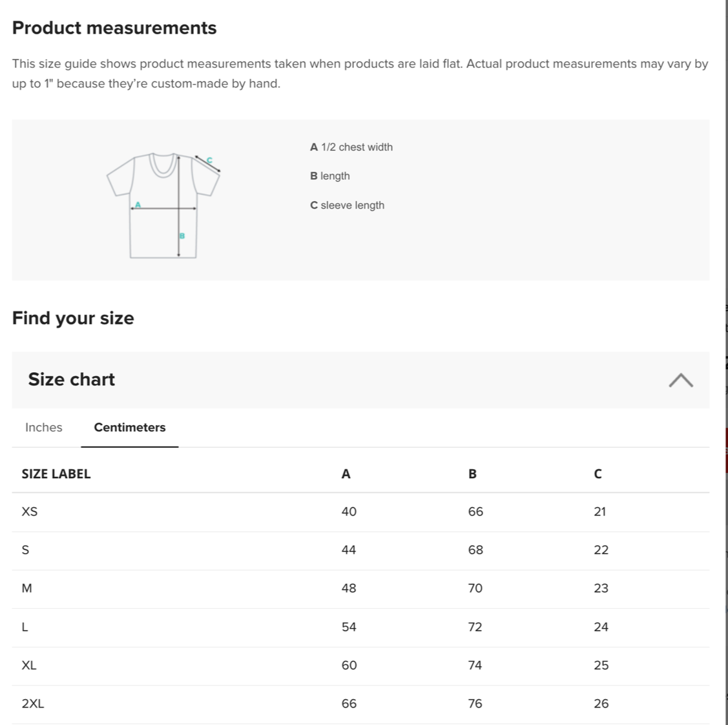Click the '1/2 chest width' legend entry
The width and height of the screenshot is (728, 725).
pos(351,147)
